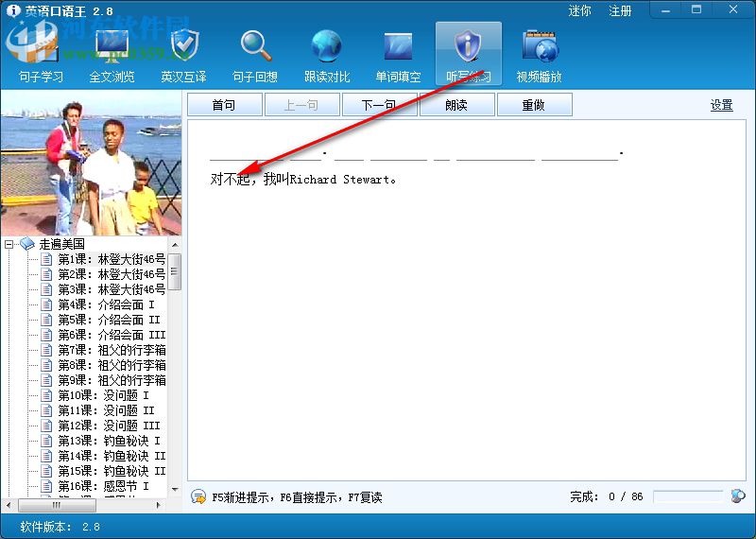756x539 pixels.
Task: Choose lesson 第12课: 没问题 III
Action: coord(110,426)
